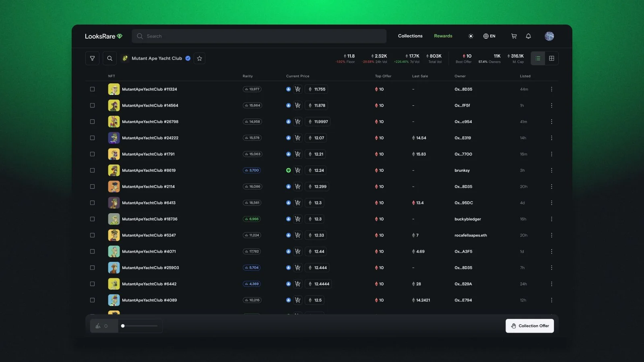Viewport: 644px width, 362px height.
Task: Switch to grid view layout
Action: (x=551, y=58)
